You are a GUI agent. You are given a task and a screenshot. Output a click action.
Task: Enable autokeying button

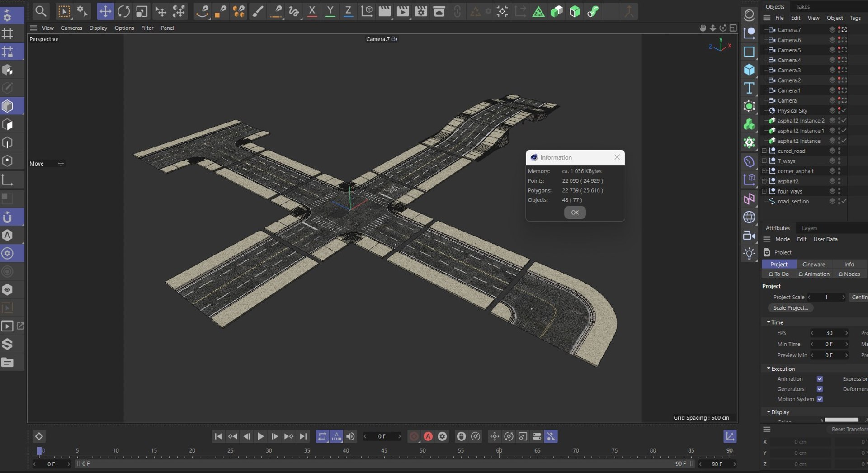coord(428,436)
